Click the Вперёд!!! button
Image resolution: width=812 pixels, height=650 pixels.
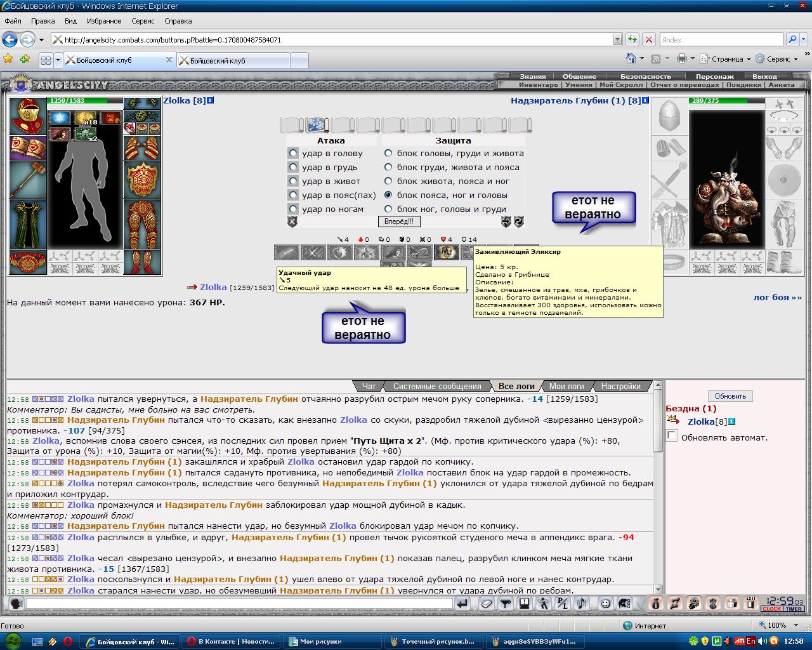point(399,222)
